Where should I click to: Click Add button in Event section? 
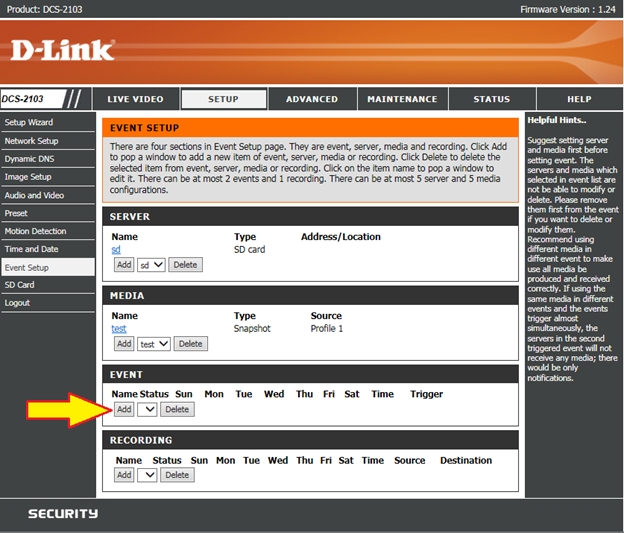pos(123,409)
